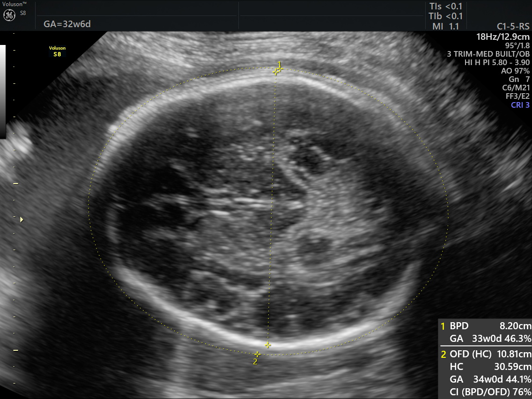Click the CI (BPD/OFD) 76% readout
This screenshot has height=399, width=532.
(490, 392)
